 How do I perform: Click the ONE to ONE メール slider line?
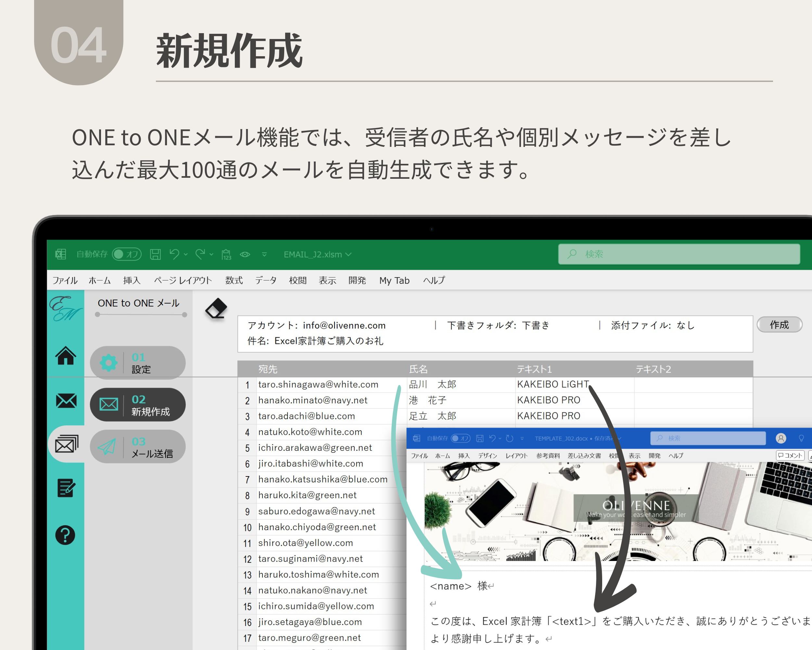[141, 314]
